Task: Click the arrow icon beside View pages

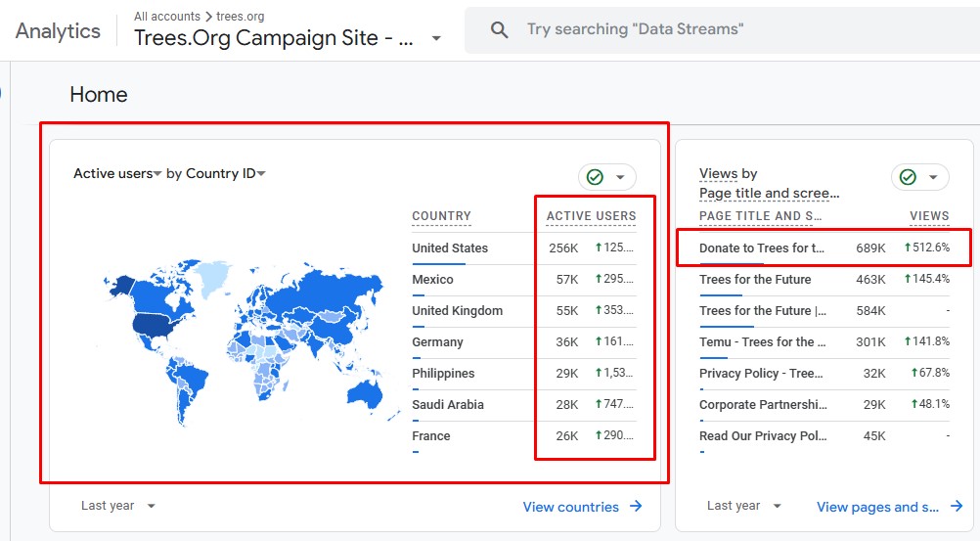Action: tap(957, 506)
